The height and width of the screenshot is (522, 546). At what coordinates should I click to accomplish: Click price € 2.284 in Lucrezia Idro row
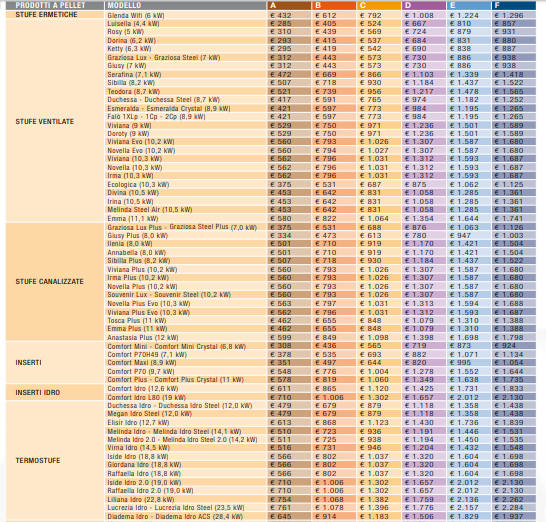click(x=509, y=508)
